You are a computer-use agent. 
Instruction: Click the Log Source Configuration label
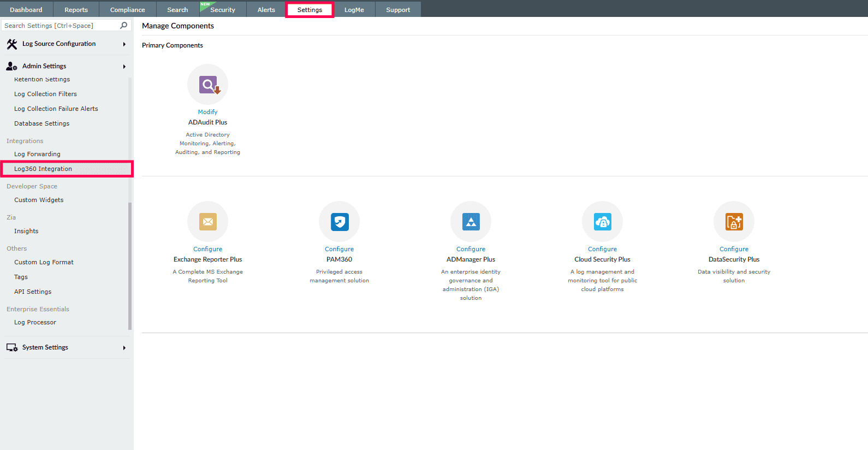coord(59,44)
